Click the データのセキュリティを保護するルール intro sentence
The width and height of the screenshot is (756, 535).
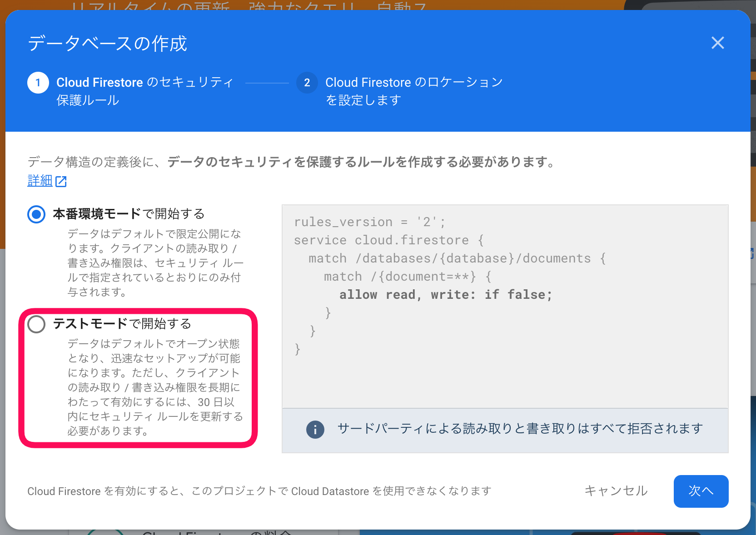click(x=292, y=162)
